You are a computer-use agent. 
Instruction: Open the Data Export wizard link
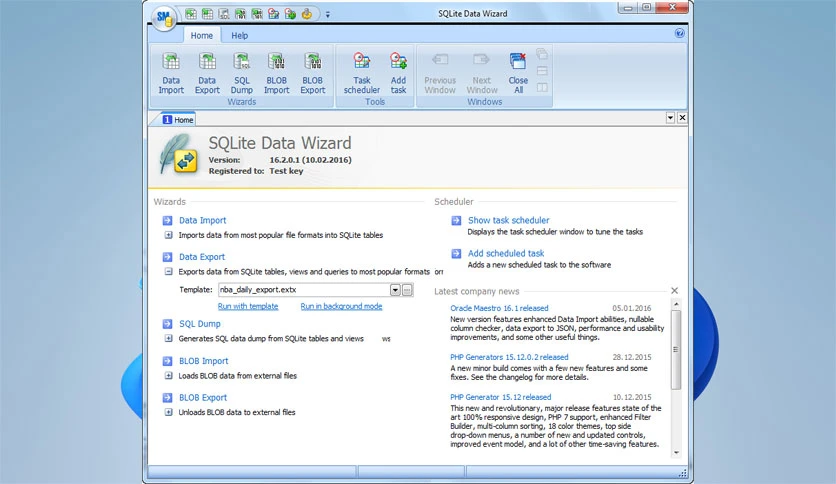202,256
